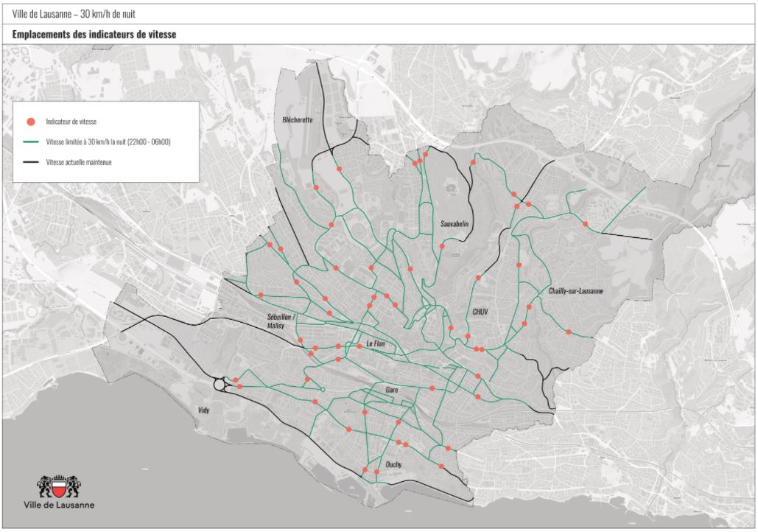The height and width of the screenshot is (532, 758).
Task: Click the 'Blécherette' district label
Action: click(x=298, y=120)
